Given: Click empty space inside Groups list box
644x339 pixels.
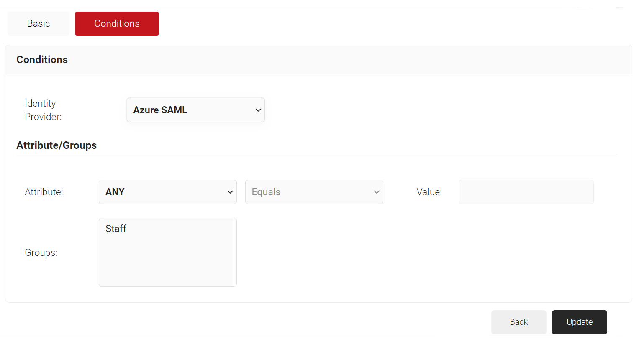Looking at the screenshot, I should pos(165,263).
